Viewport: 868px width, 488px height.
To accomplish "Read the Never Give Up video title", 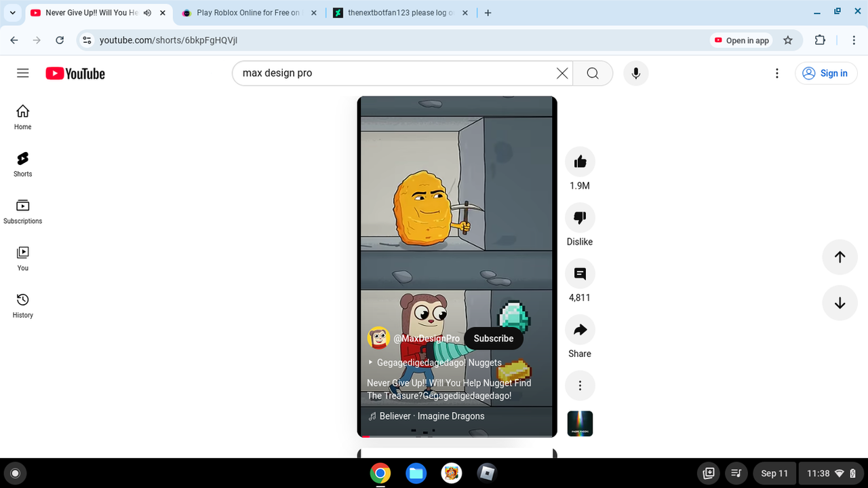I will [449, 389].
